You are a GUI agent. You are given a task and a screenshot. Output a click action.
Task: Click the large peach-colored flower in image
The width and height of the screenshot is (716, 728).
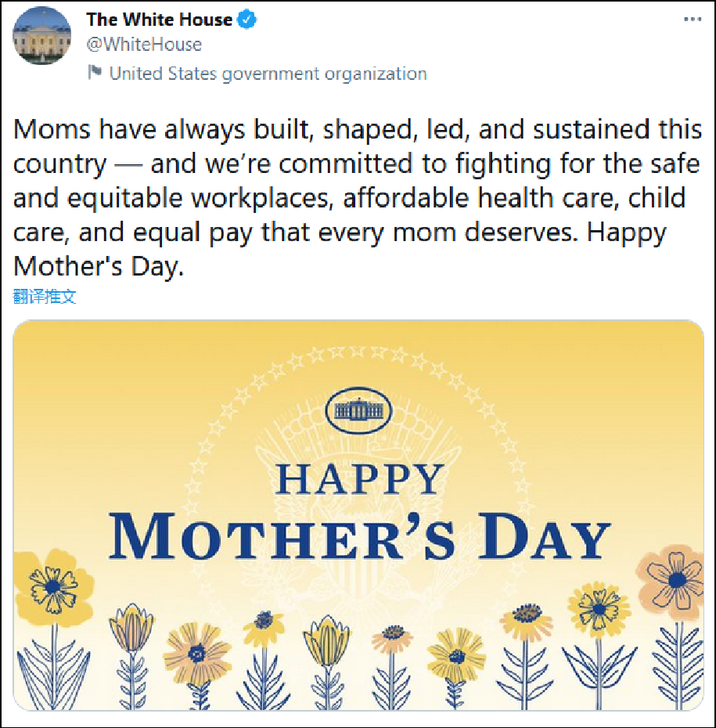click(671, 578)
